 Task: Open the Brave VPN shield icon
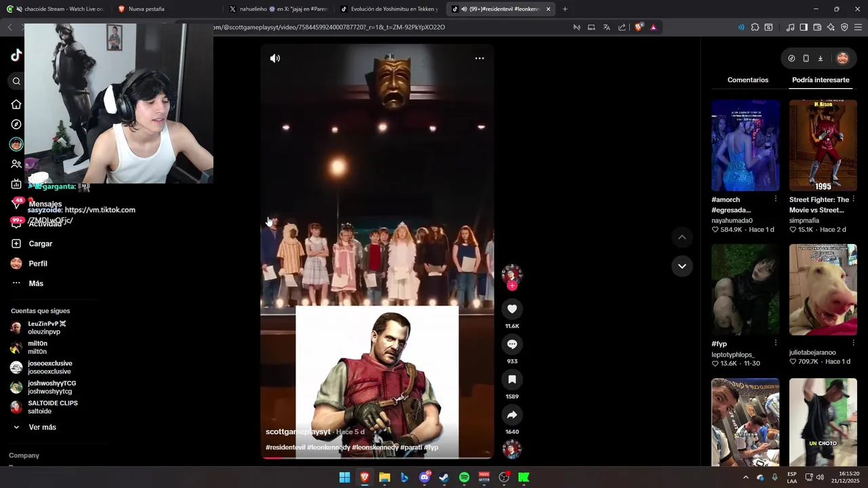[844, 27]
